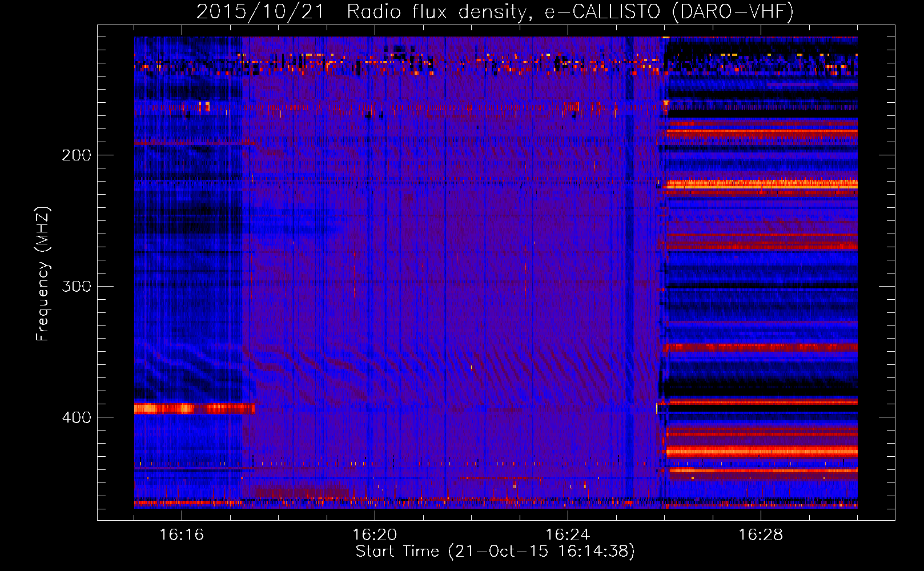924x571 pixels.
Task: Select the 16:24 time tick label
Action: click(568, 534)
